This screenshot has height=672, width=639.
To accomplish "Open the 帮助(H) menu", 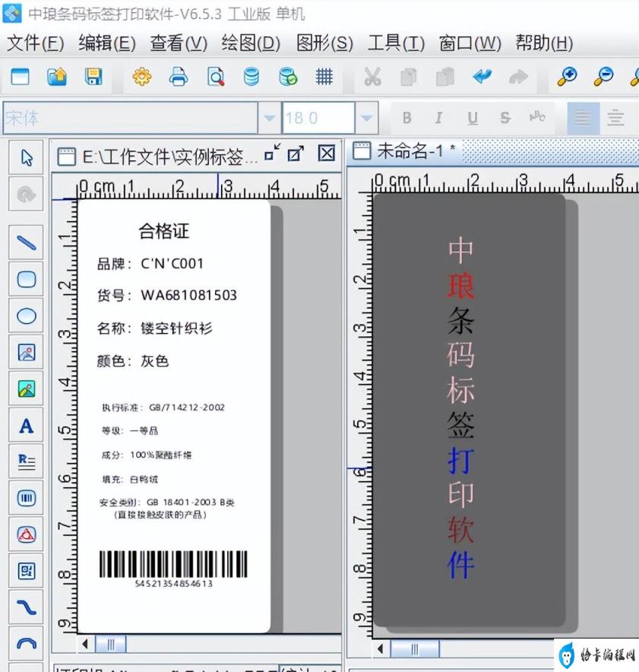I will 544,43.
